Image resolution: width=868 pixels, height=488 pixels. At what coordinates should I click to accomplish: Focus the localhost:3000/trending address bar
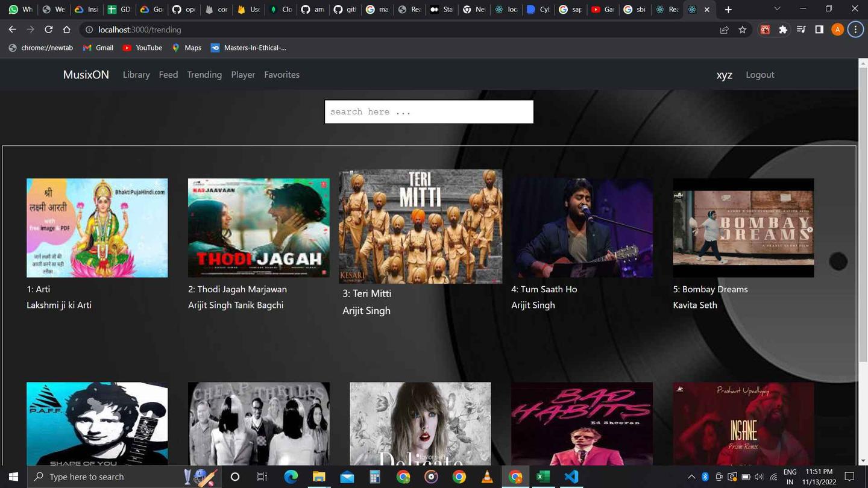[398, 30]
